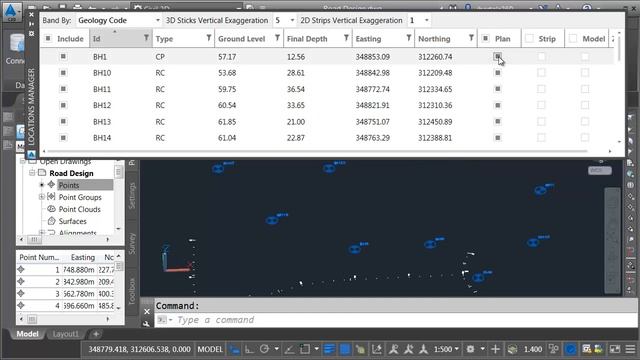Sort by Point Number column header
640x360 pixels.
[x=39, y=257]
